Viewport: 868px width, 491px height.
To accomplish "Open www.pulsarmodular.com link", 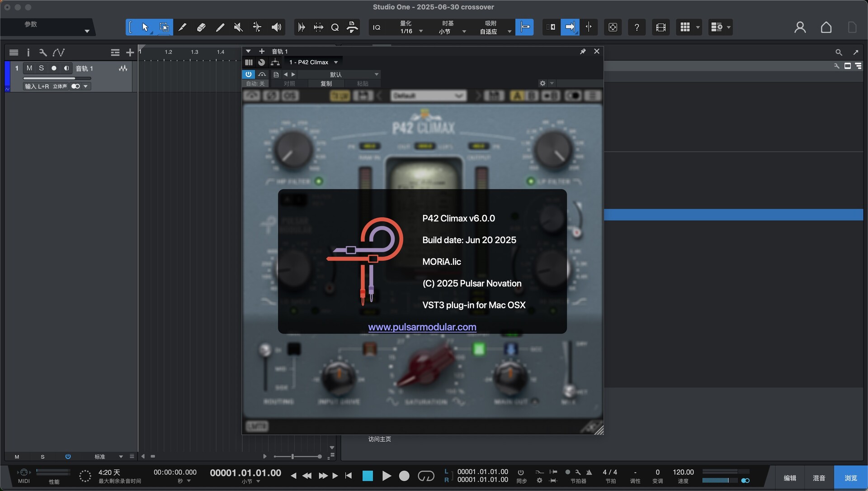I will coord(422,327).
